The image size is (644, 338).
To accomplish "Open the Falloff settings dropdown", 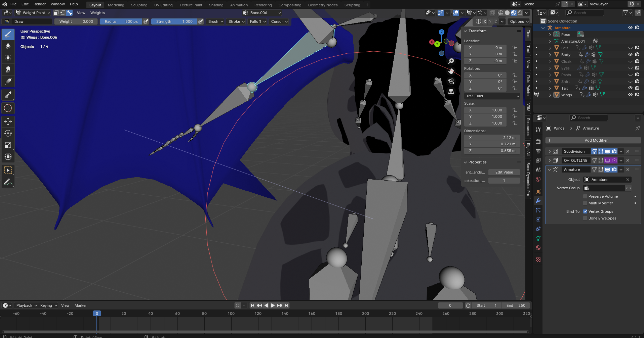I will coord(258,21).
